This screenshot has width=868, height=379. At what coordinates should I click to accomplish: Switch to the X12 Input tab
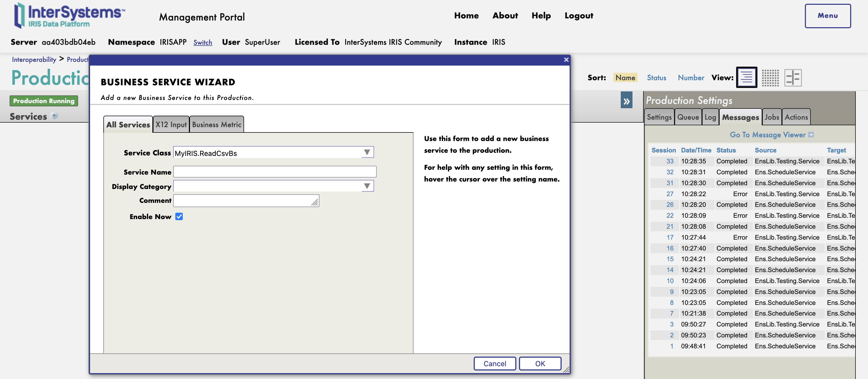[171, 125]
